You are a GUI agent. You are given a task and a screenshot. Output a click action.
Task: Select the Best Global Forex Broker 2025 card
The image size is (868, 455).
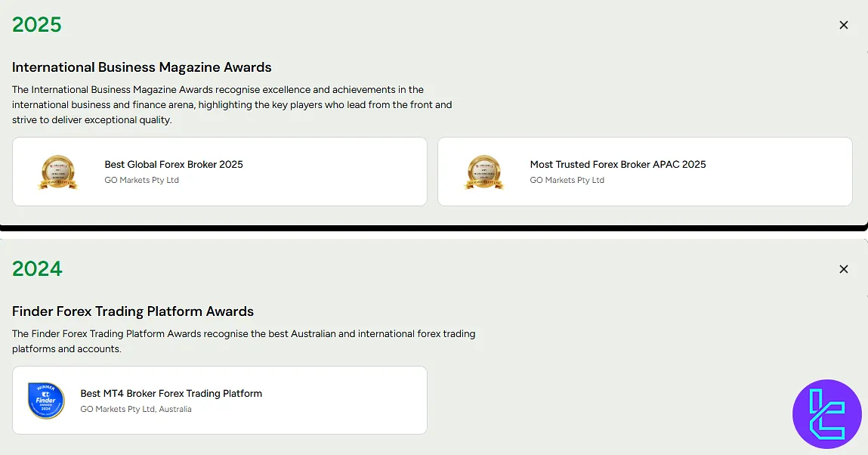click(219, 171)
